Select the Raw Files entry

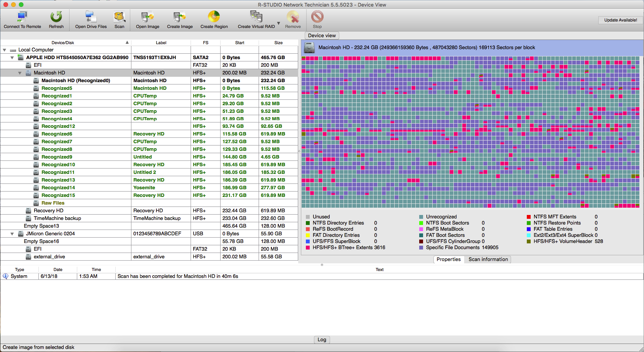149,203
